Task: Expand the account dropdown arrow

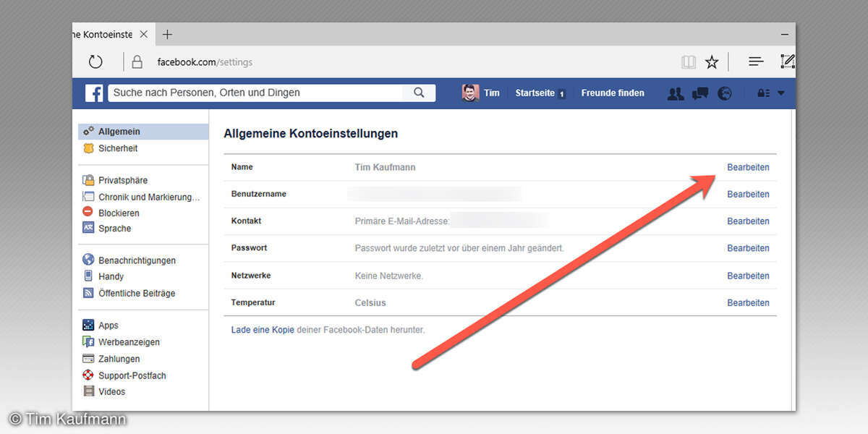Action: 781,93
